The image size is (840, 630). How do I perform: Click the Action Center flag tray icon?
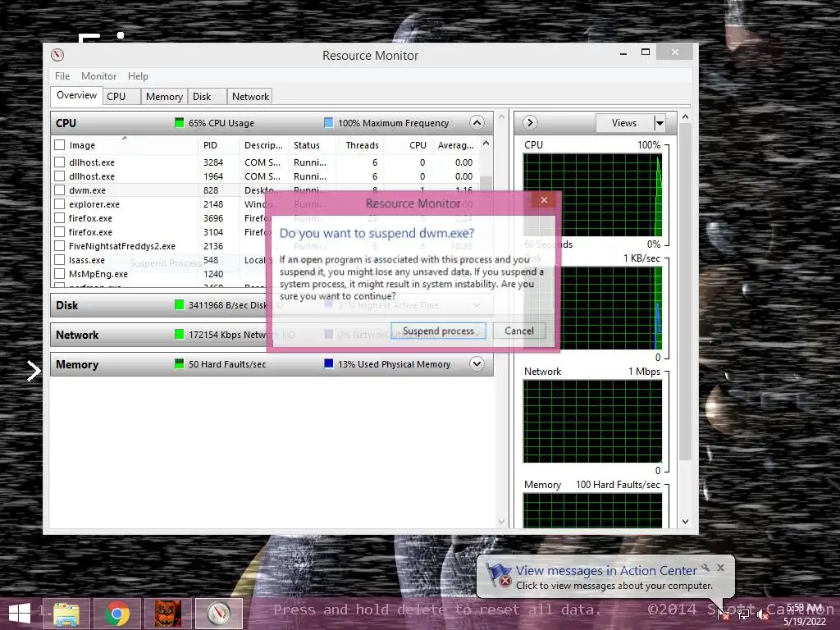(x=723, y=614)
